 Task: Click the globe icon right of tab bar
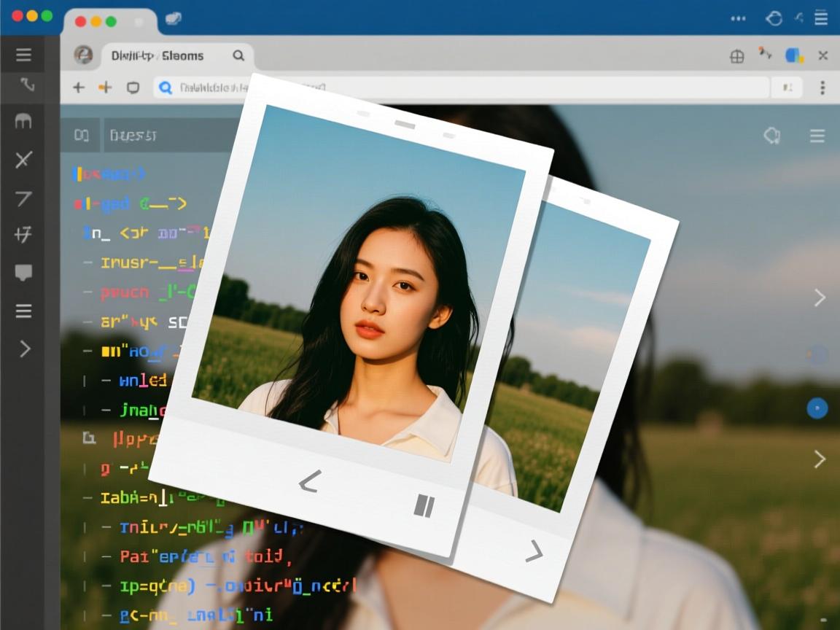737,56
